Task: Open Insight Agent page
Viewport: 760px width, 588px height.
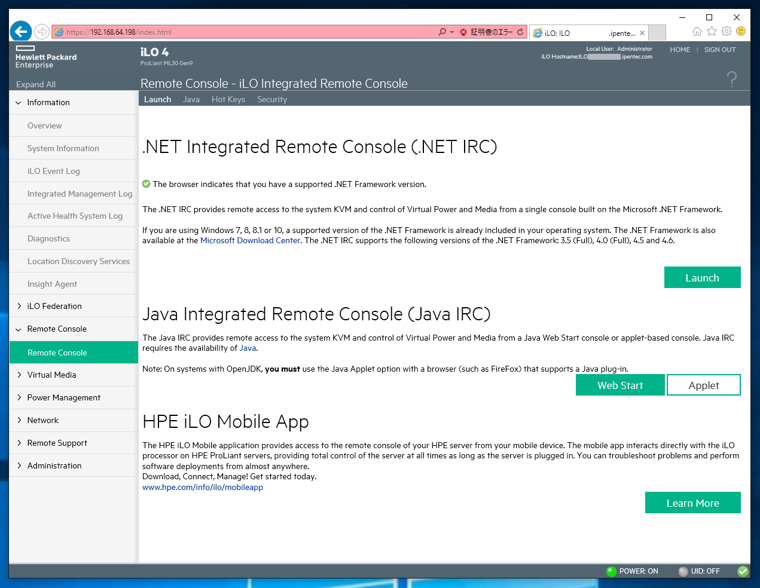Action: coord(73,284)
